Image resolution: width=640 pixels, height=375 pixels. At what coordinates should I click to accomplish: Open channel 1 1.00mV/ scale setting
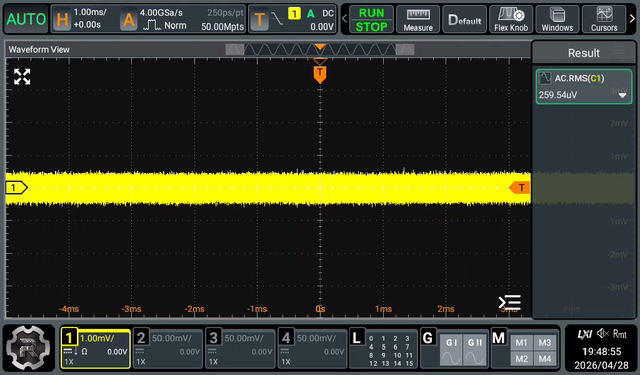(x=97, y=338)
